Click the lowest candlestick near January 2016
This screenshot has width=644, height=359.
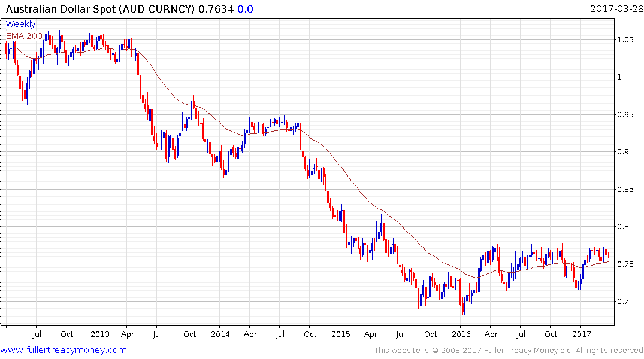tap(464, 308)
